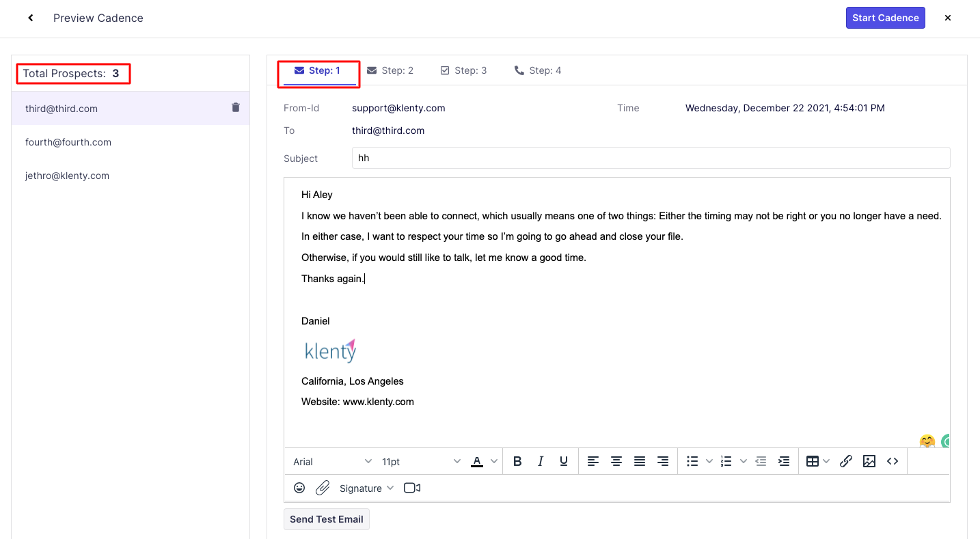Click the 'Website: www.klenty.com' signature line

pos(357,402)
